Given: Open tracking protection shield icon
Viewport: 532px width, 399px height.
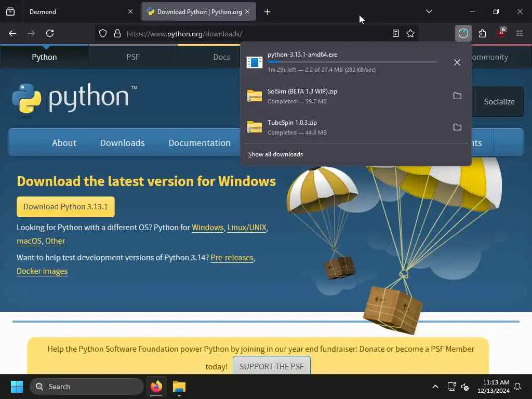Looking at the screenshot, I should [x=103, y=33].
